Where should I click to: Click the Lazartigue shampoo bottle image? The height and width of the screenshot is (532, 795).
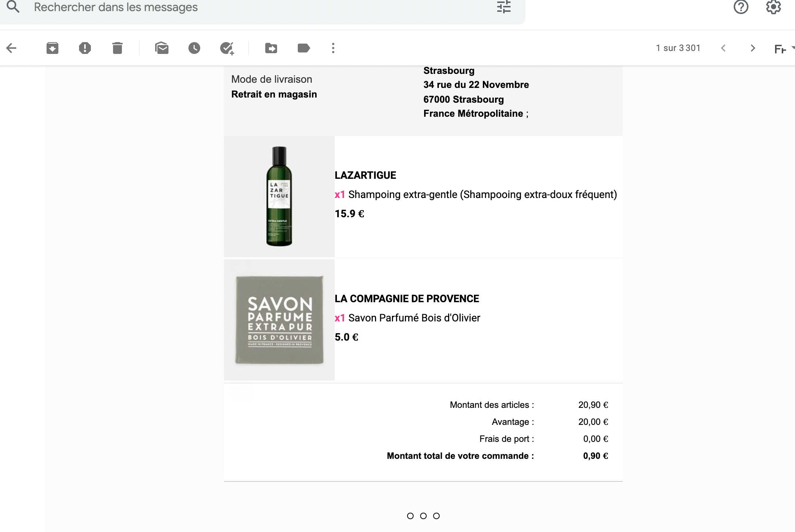[279, 196]
